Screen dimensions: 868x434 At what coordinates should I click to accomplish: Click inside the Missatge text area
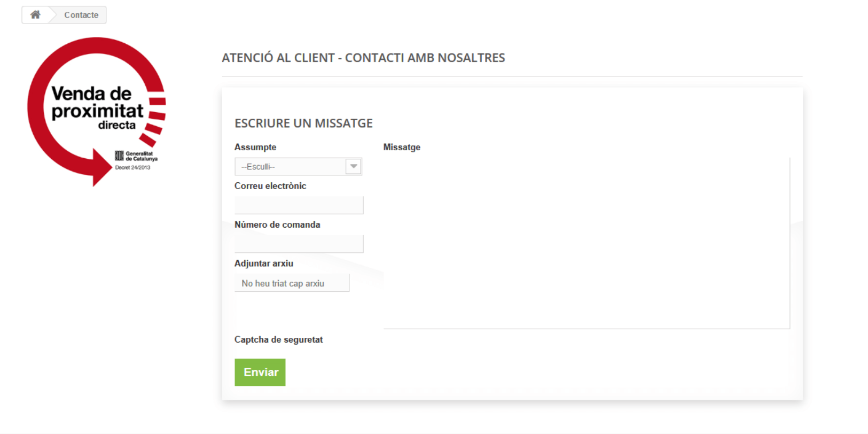[x=587, y=243]
